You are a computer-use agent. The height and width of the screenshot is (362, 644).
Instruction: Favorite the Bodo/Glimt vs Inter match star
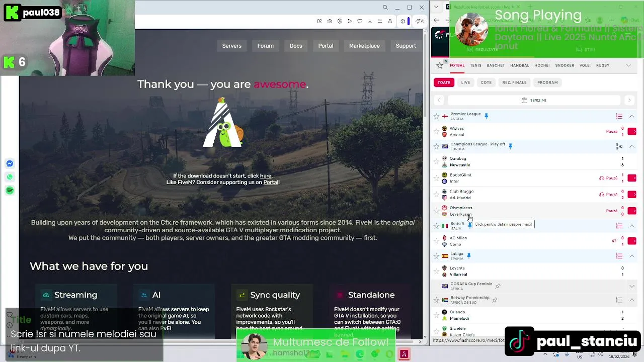click(x=436, y=178)
